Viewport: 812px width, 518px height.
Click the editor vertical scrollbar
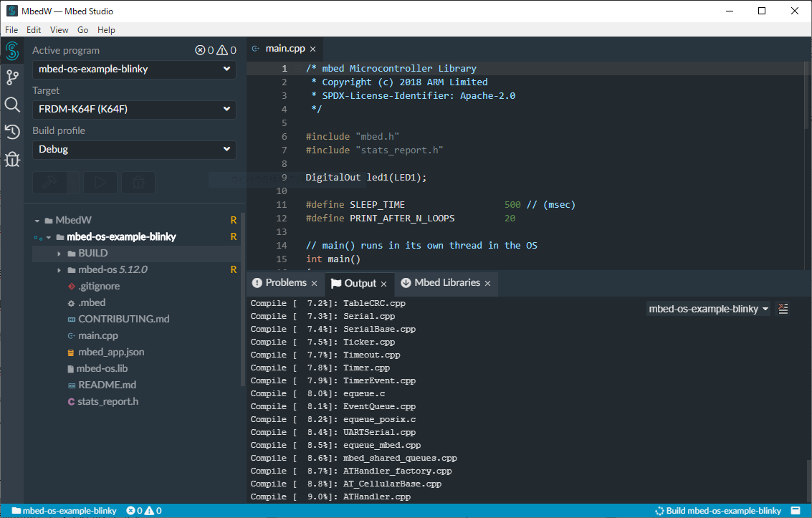point(808,96)
